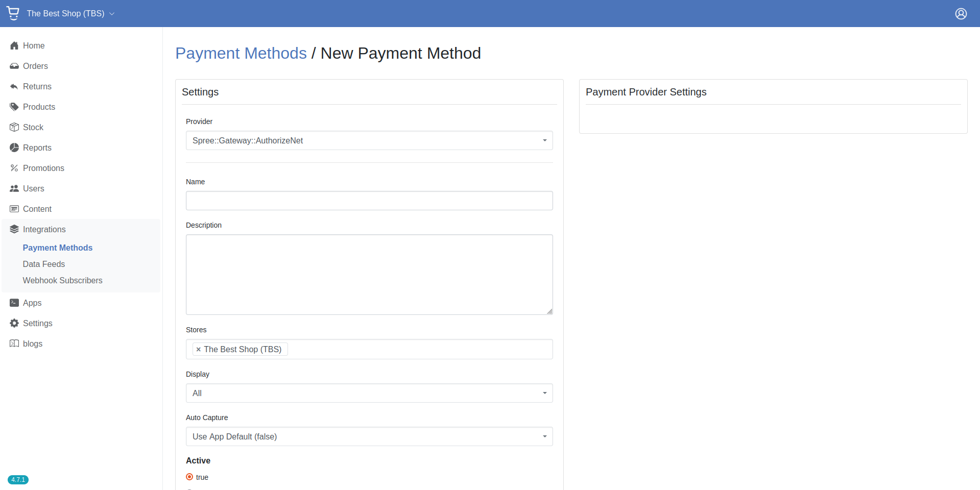Click the Promotions percent icon
The width and height of the screenshot is (980, 490).
[x=14, y=168]
